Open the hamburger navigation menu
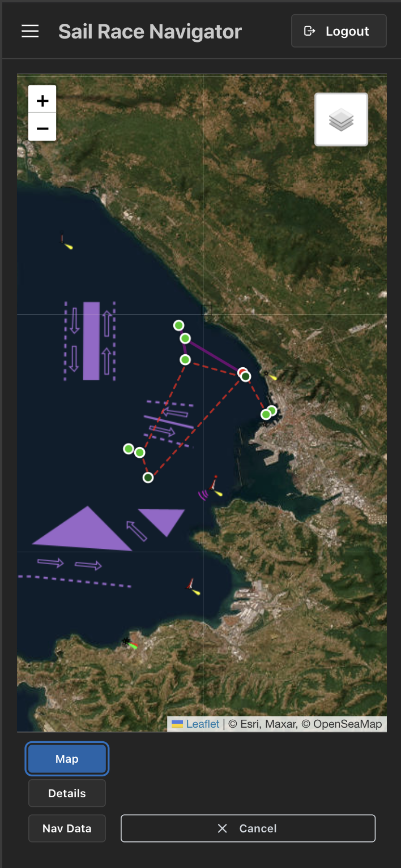401x868 pixels. pos(30,31)
